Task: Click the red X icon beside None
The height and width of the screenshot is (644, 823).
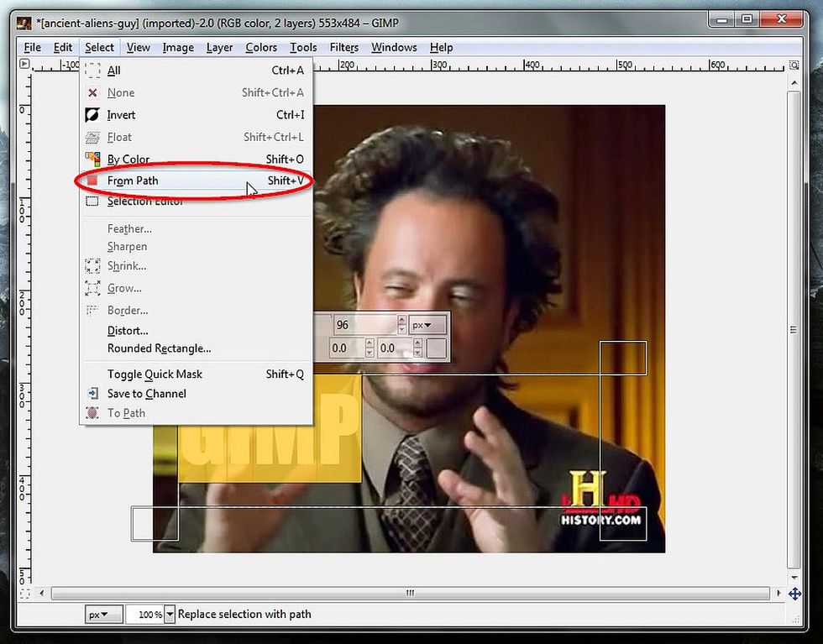Action: pos(93,92)
